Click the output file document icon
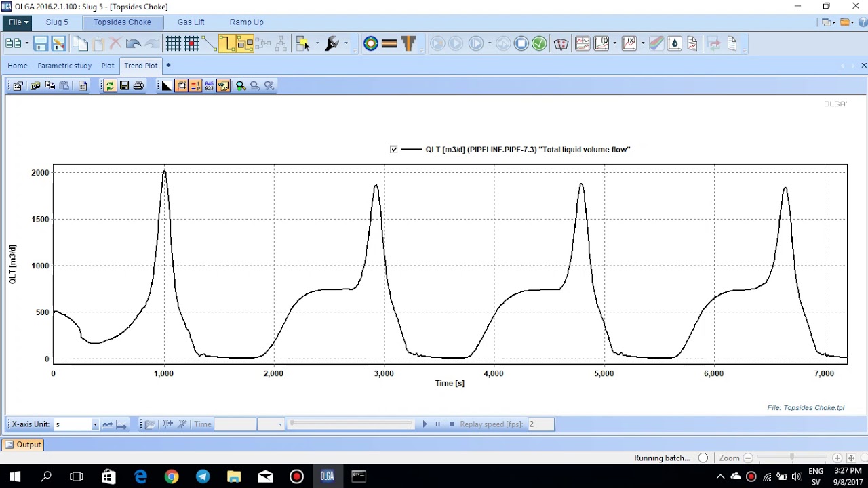This screenshot has height=488, width=868. [x=732, y=44]
